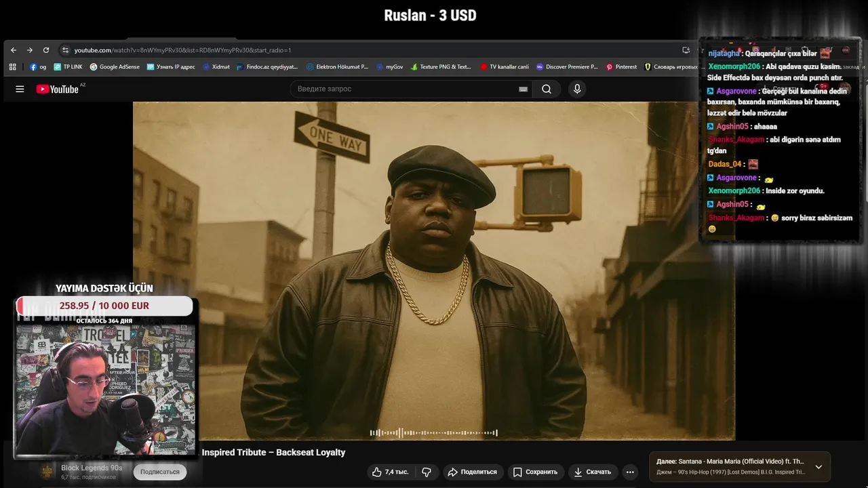
Task: Click the Dadas_04 chat username
Action: [x=724, y=164]
